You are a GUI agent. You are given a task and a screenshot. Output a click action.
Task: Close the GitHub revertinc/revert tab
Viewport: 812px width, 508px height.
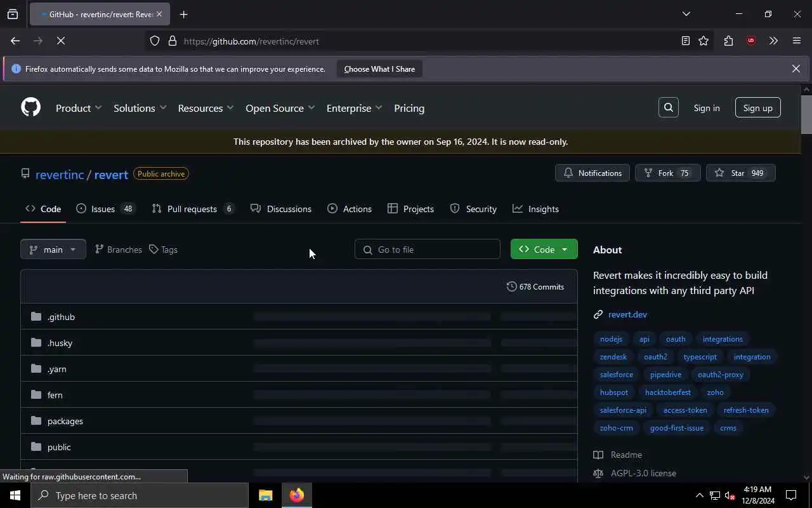click(159, 14)
